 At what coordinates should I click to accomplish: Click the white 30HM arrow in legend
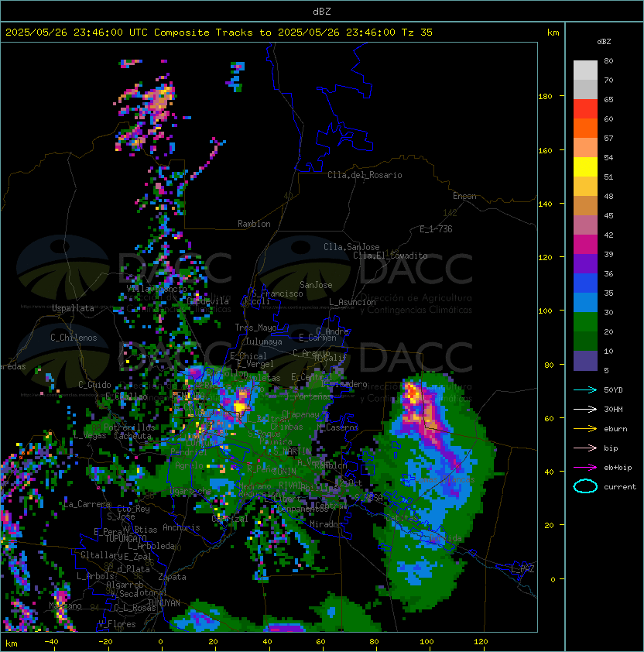tap(585, 410)
